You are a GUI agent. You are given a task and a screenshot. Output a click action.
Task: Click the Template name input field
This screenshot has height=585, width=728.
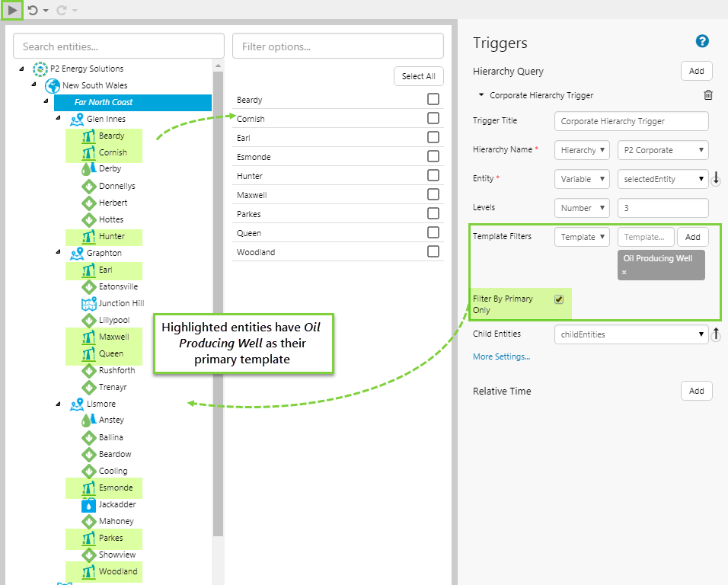coord(646,237)
